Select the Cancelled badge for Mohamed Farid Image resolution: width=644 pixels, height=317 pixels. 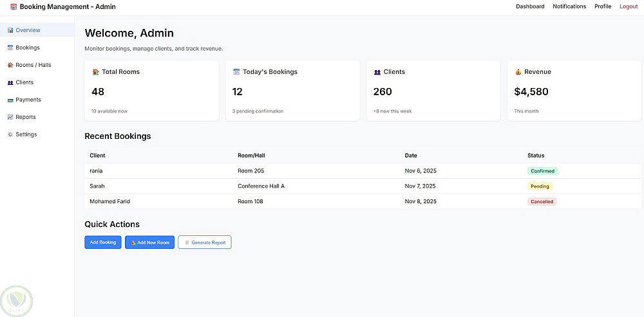coord(542,201)
